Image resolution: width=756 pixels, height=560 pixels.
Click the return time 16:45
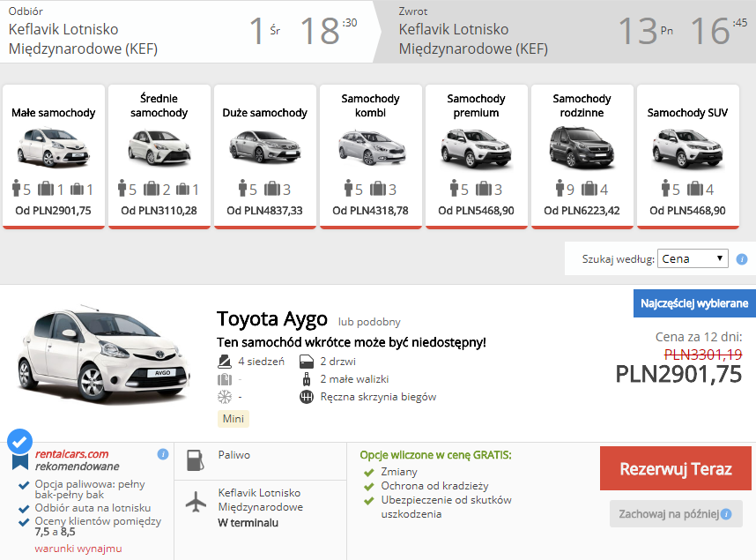click(718, 31)
